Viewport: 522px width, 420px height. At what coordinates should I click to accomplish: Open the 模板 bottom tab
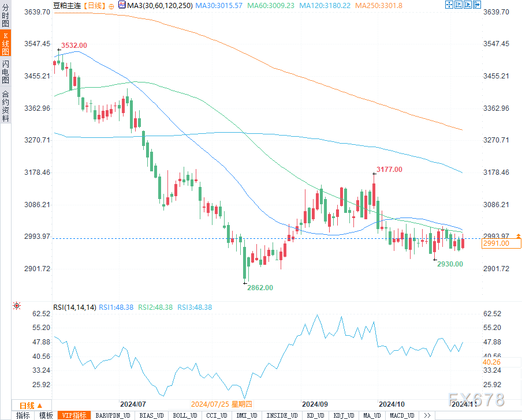tap(46, 415)
